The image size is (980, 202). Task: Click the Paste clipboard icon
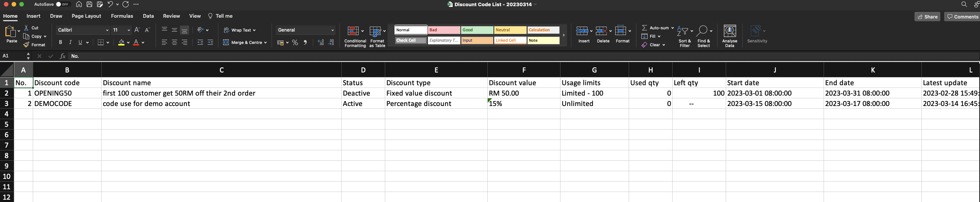(10, 32)
